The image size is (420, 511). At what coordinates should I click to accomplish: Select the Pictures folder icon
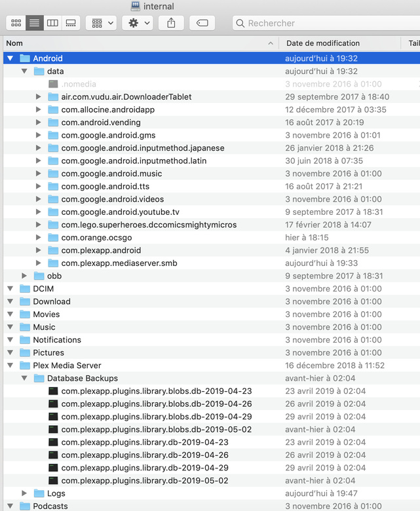point(25,352)
